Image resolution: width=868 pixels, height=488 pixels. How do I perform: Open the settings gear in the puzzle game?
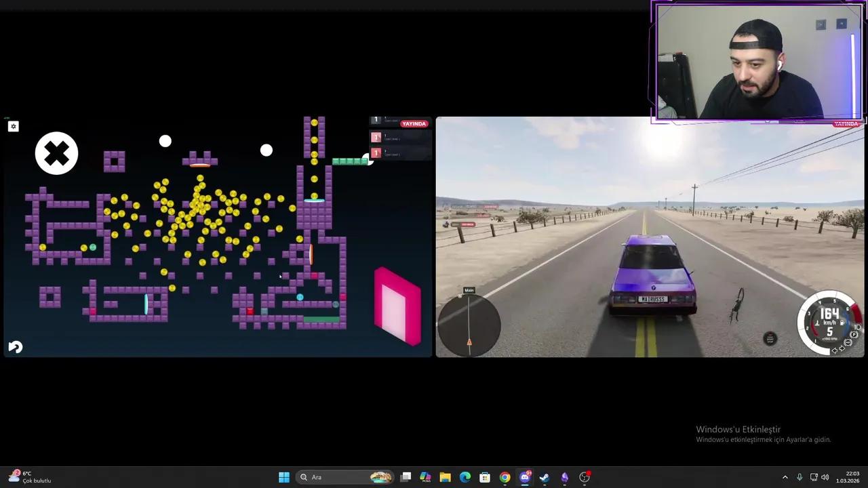(x=13, y=127)
